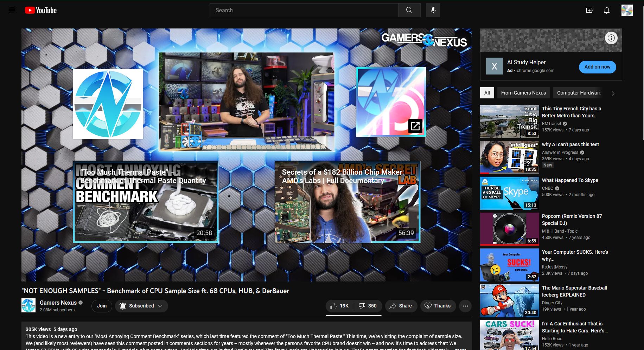This screenshot has height=350, width=644.
Task: Open Gamers Nexus channel name link
Action: [58, 303]
